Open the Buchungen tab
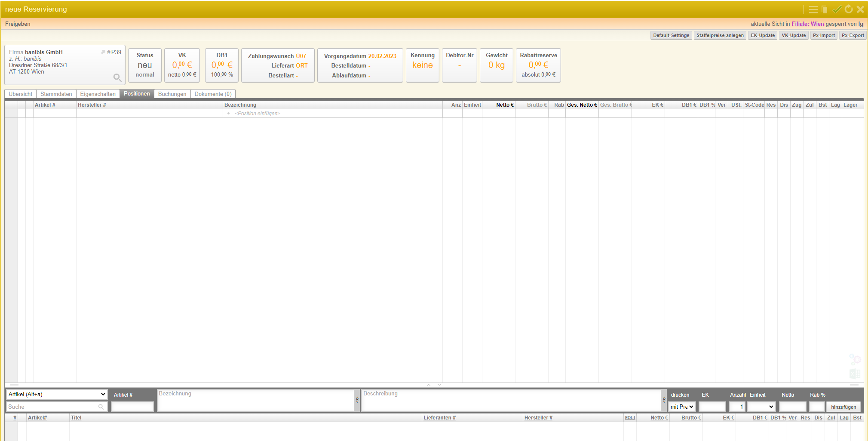The height and width of the screenshot is (441, 868). click(x=172, y=94)
